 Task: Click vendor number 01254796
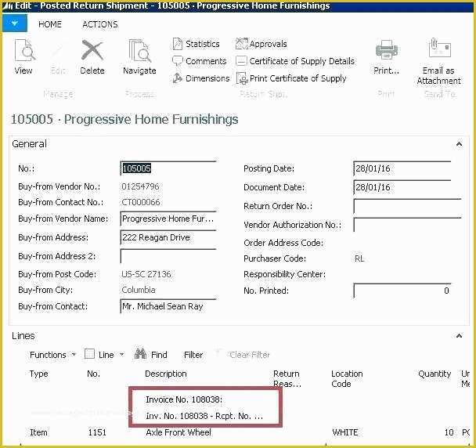(140, 186)
